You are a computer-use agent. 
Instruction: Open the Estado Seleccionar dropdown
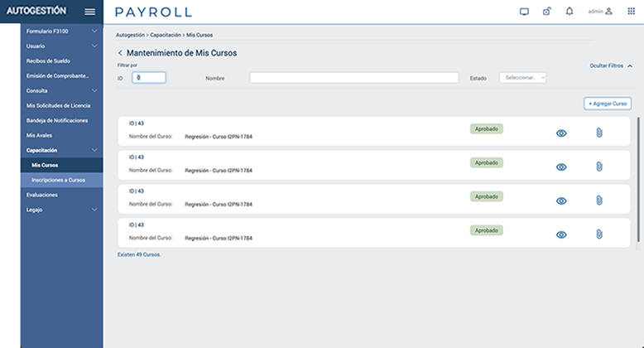click(522, 77)
